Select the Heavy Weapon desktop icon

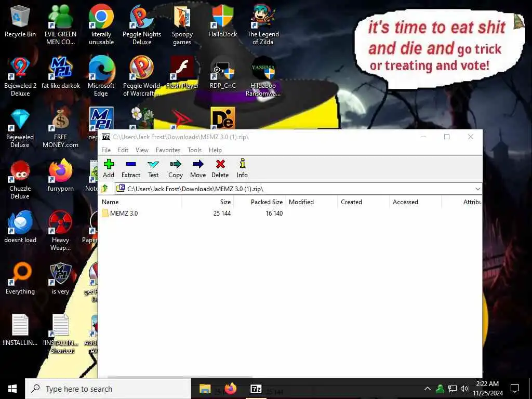click(x=60, y=231)
